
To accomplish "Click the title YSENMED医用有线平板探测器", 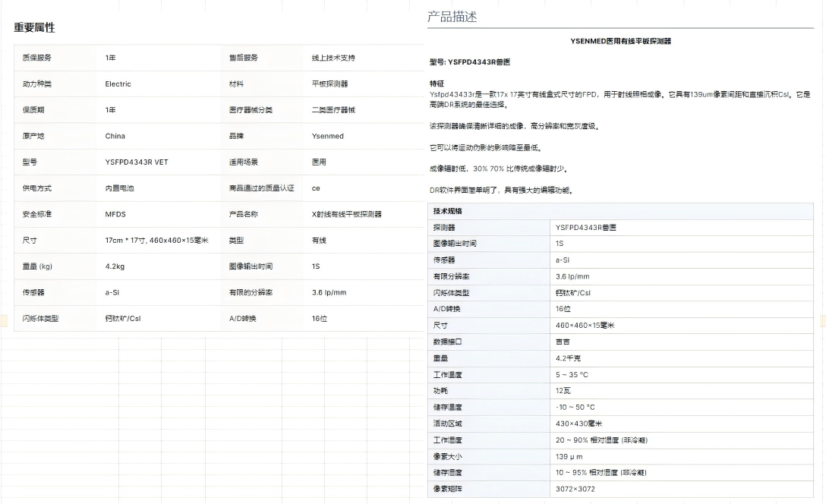I will (x=620, y=41).
